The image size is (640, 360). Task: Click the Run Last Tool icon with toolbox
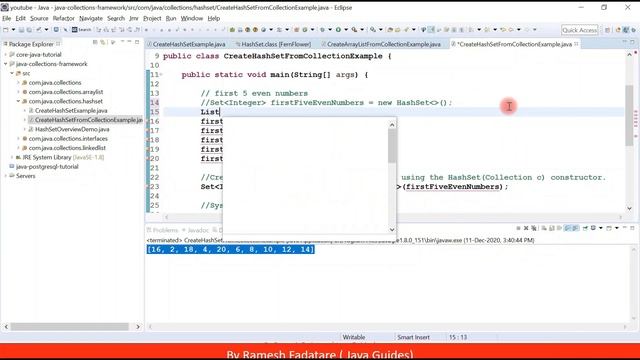tap(354, 30)
